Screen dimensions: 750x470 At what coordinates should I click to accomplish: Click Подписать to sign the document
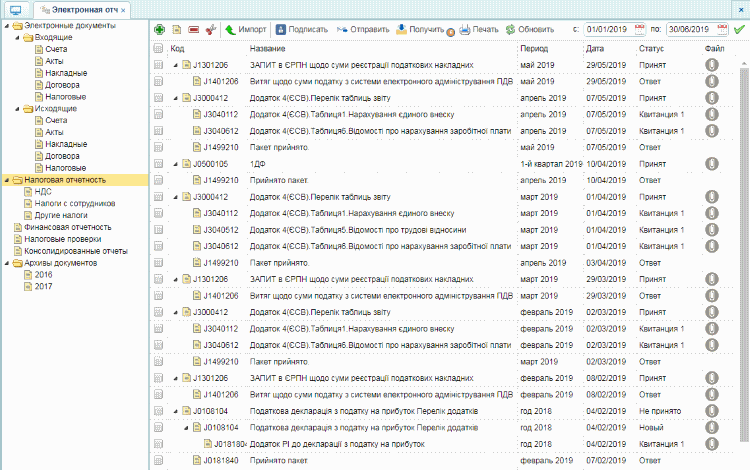coord(302,30)
